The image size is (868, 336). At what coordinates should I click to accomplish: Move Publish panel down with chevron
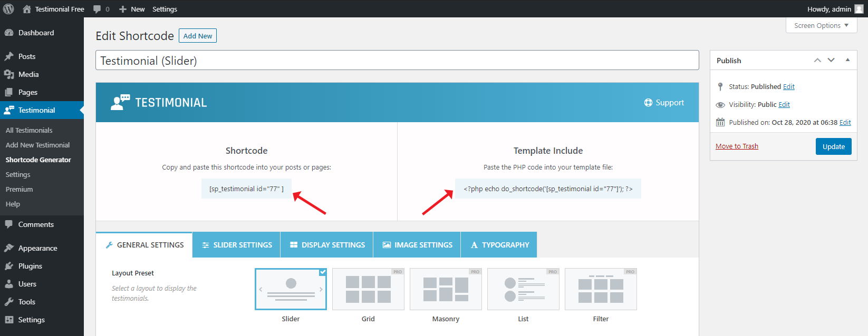831,60
